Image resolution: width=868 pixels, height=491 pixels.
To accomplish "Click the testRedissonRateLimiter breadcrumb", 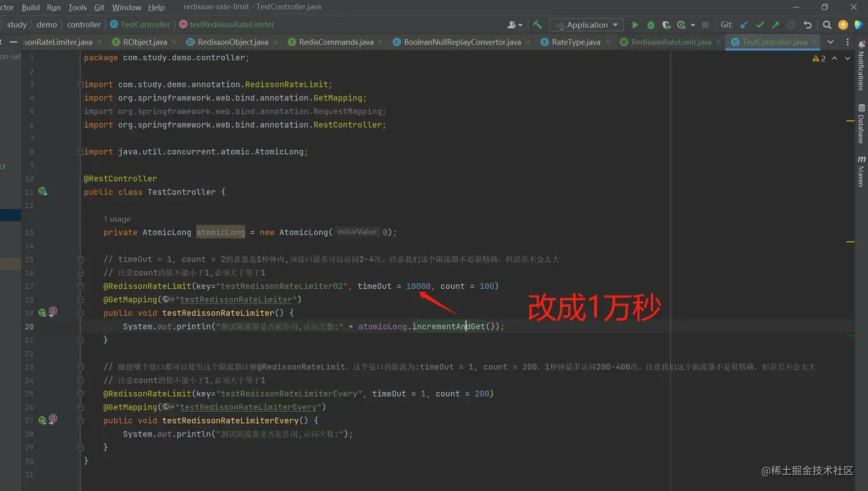I will click(x=227, y=25).
